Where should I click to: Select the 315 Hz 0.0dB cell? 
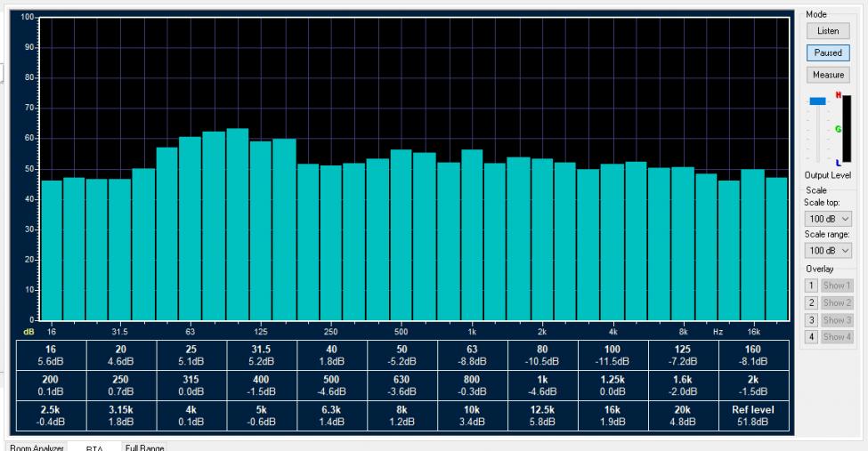191,385
